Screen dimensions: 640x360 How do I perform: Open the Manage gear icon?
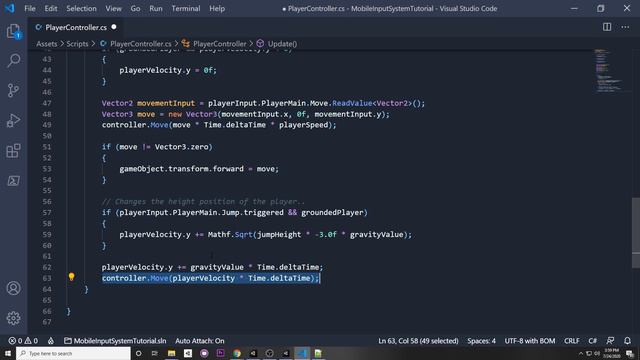coord(13,318)
